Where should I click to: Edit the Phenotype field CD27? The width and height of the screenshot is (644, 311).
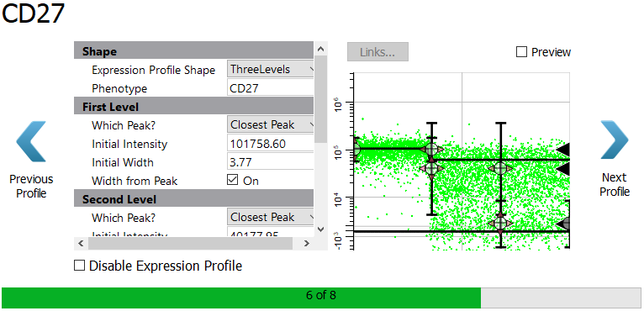[x=270, y=88]
